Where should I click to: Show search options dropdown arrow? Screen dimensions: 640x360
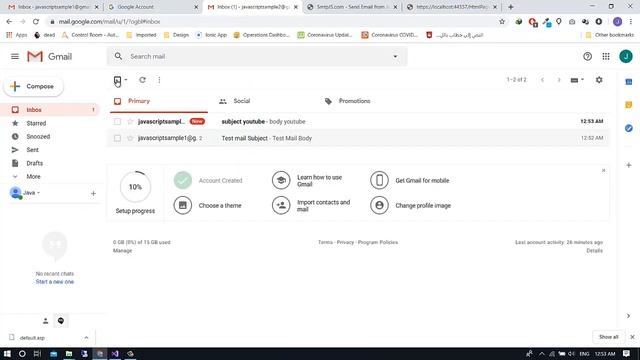tap(395, 56)
